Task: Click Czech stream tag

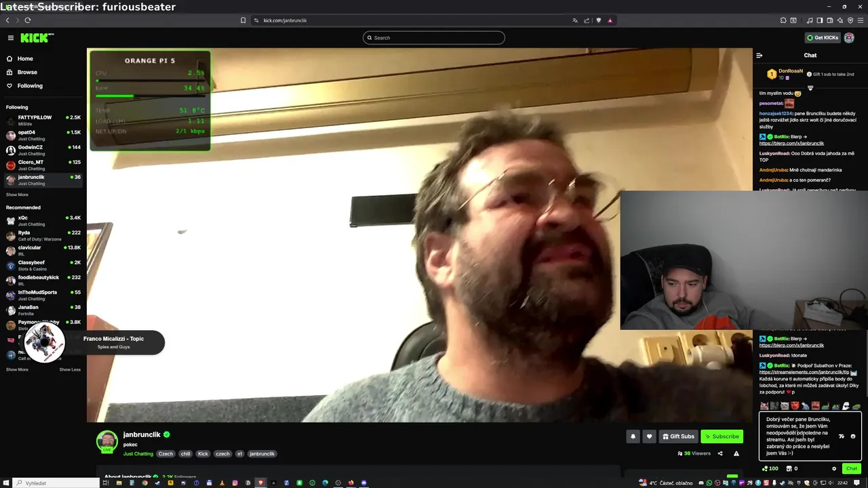Action: tap(165, 454)
